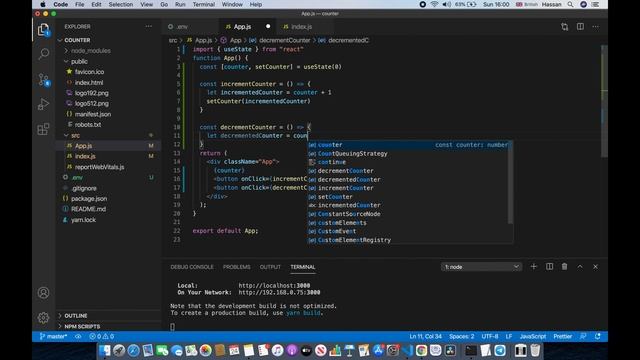Go to line via Ln 11, Col 34
640x360 pixels.
[426, 336]
